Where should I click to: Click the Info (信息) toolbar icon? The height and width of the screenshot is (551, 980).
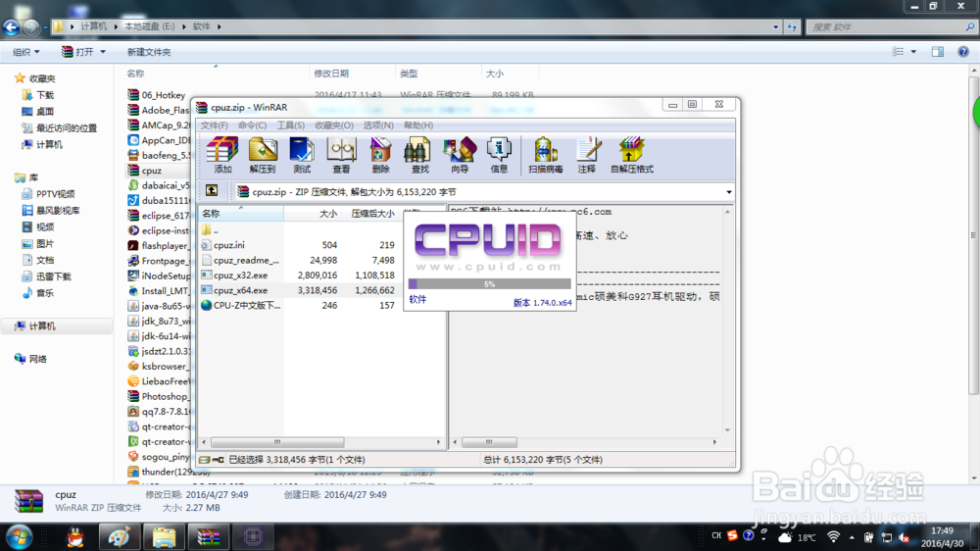pyautogui.click(x=499, y=155)
